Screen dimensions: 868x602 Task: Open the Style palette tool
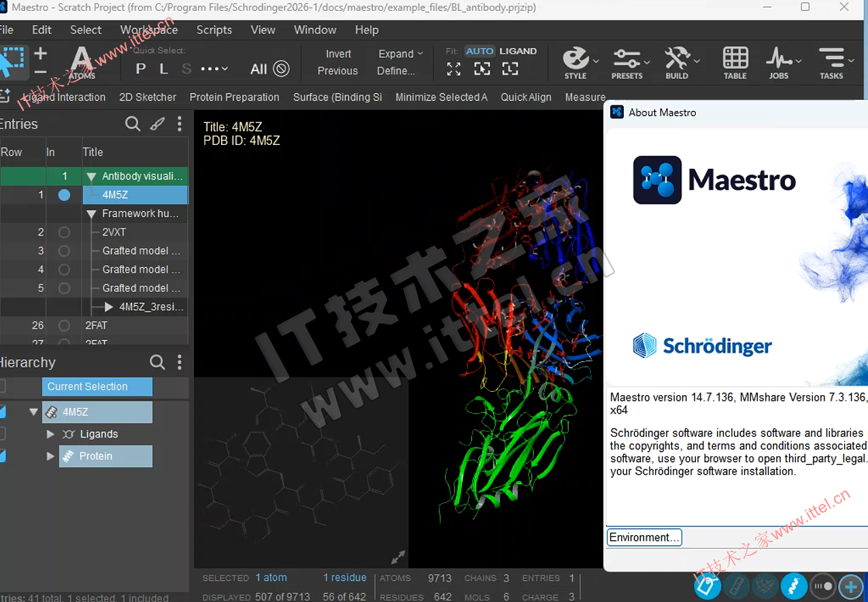575,61
